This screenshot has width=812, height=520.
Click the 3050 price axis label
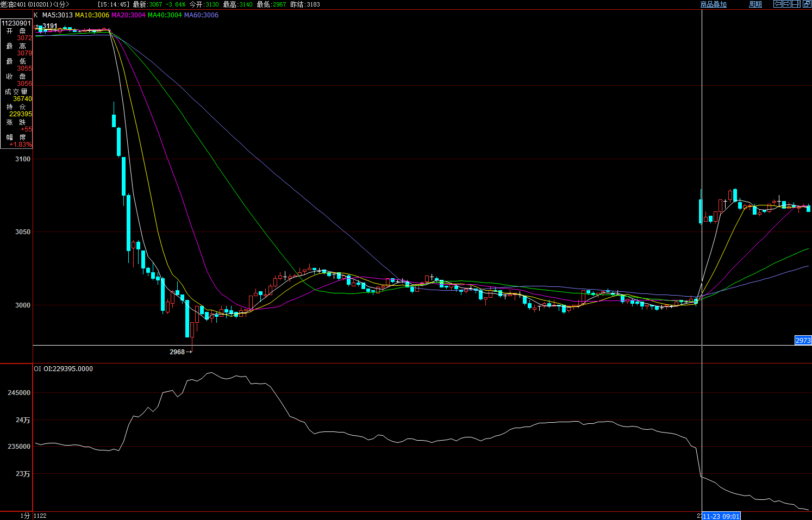tap(23, 232)
